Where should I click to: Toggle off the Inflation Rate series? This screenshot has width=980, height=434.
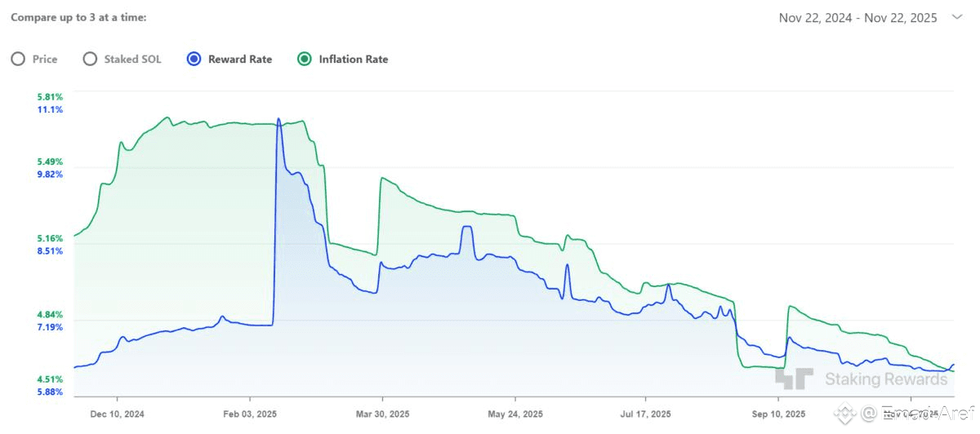(x=305, y=60)
